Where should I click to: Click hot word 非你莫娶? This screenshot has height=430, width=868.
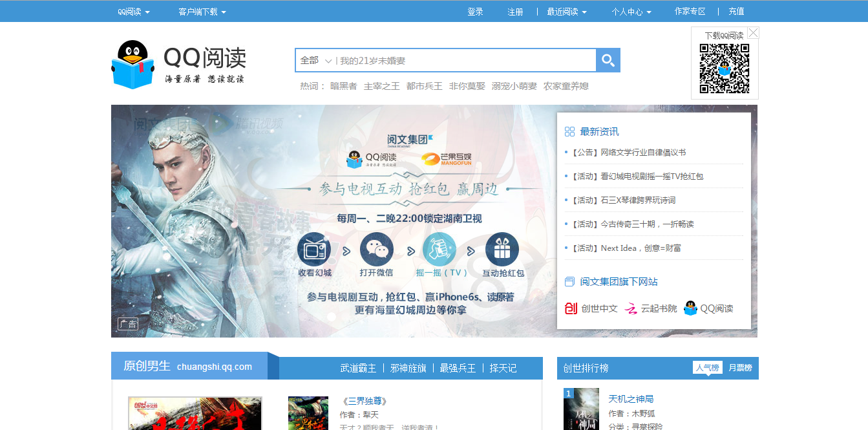tap(467, 86)
